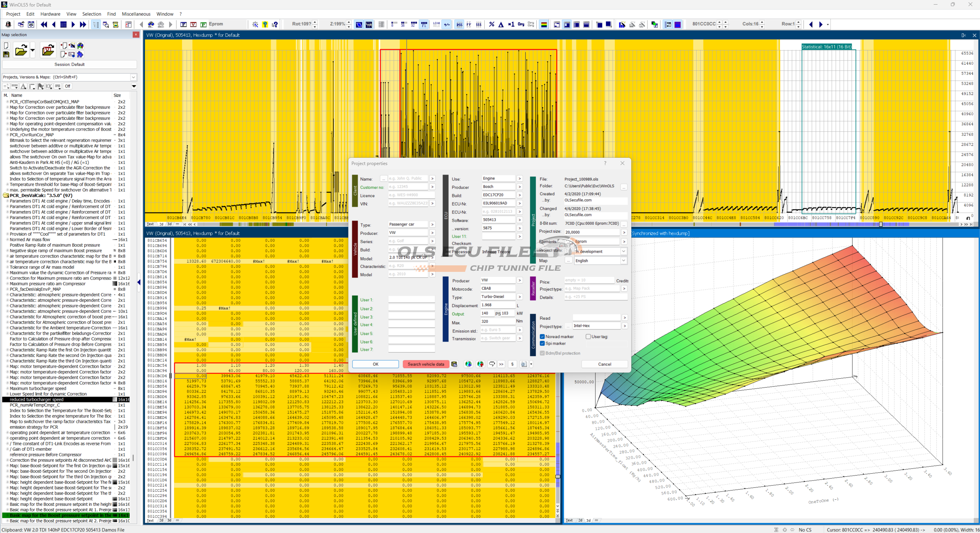This screenshot has height=533, width=980.
Task: Open the Project state dropdown
Action: 624,252
